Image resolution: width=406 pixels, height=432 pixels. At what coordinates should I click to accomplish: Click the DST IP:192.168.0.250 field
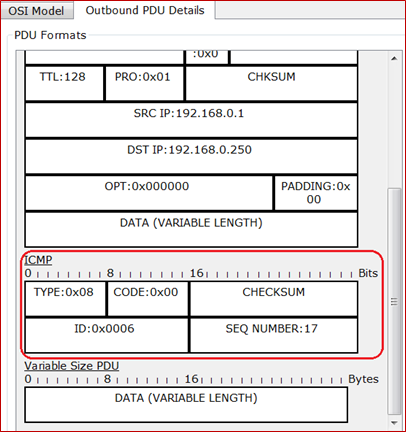pos(191,156)
